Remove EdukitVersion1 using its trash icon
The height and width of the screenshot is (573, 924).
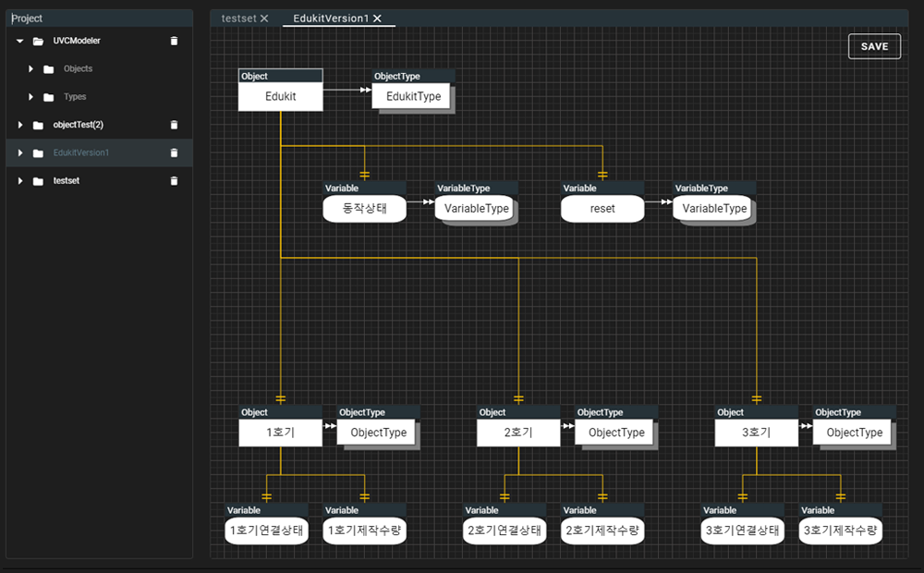coord(174,152)
